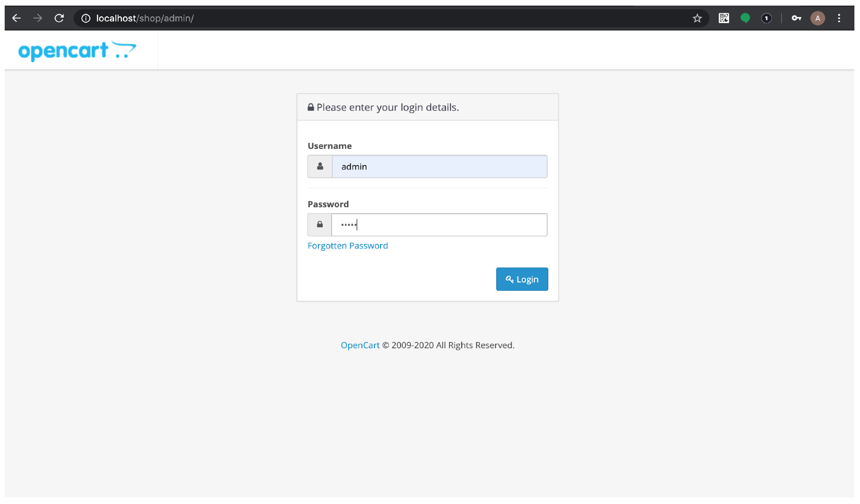Bookmark this page with the star icon
Viewport: 860px width, 504px height.
[x=697, y=18]
